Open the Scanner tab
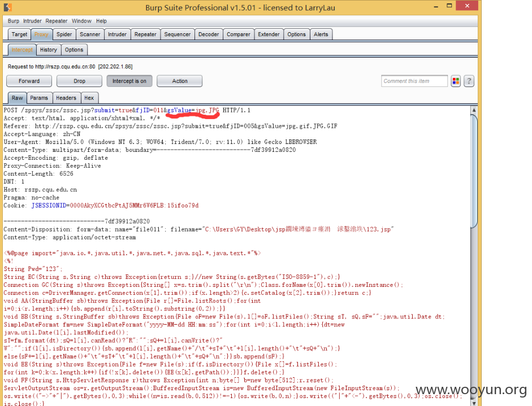532x406 pixels. coord(90,34)
